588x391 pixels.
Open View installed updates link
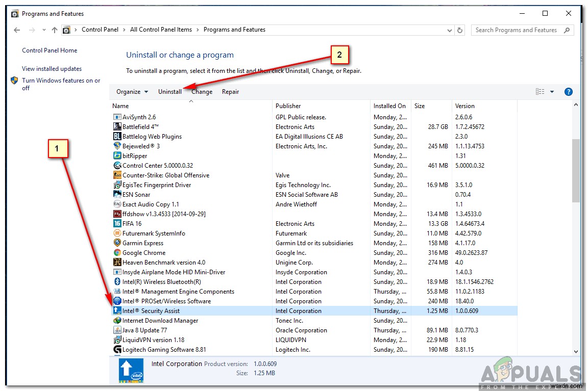pyautogui.click(x=51, y=68)
